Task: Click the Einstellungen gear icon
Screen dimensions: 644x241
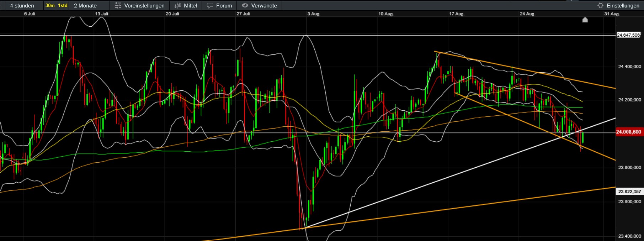Action: [x=600, y=5]
